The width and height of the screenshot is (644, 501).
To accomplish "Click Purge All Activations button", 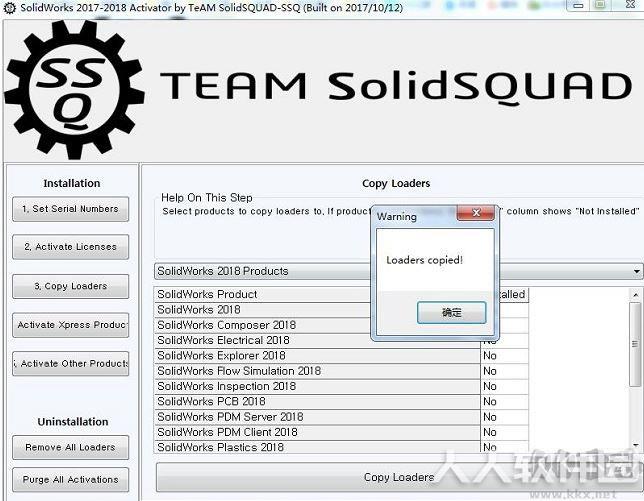I will (70, 480).
